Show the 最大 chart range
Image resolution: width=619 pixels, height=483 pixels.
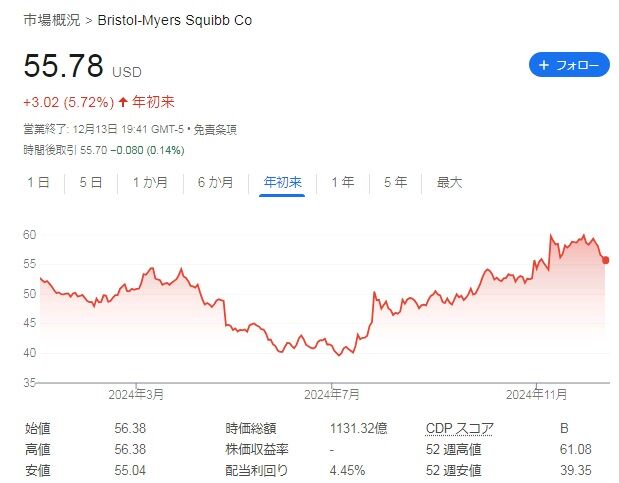[449, 182]
